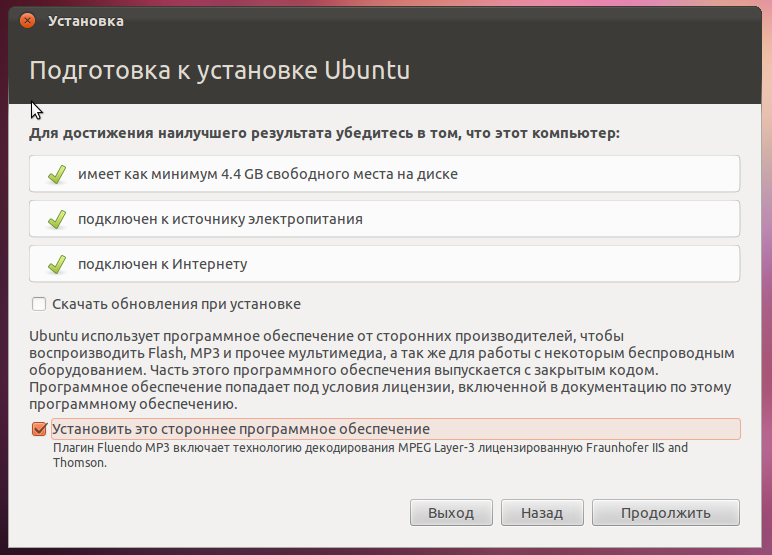Click the Fluendo MP3 plugin description text

point(370,455)
